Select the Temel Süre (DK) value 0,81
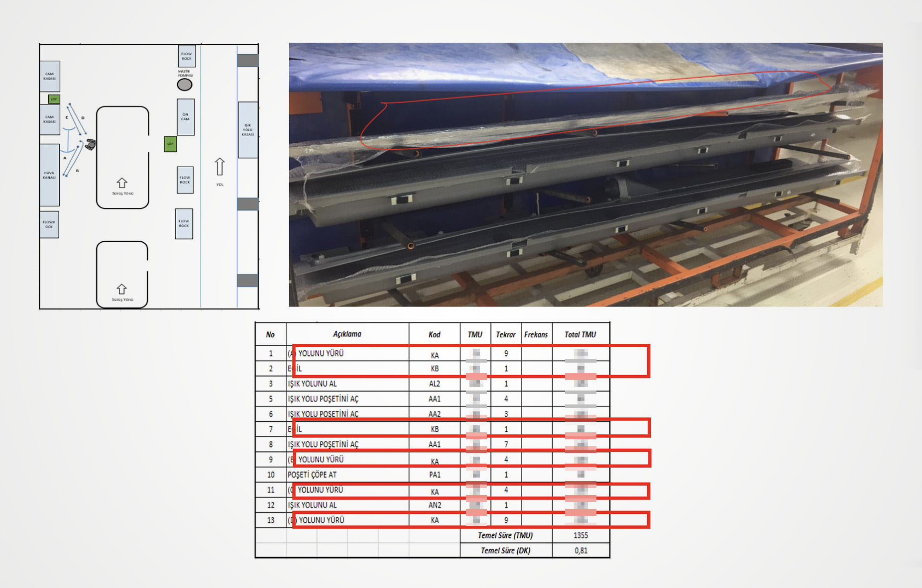The image size is (922, 588). click(580, 550)
